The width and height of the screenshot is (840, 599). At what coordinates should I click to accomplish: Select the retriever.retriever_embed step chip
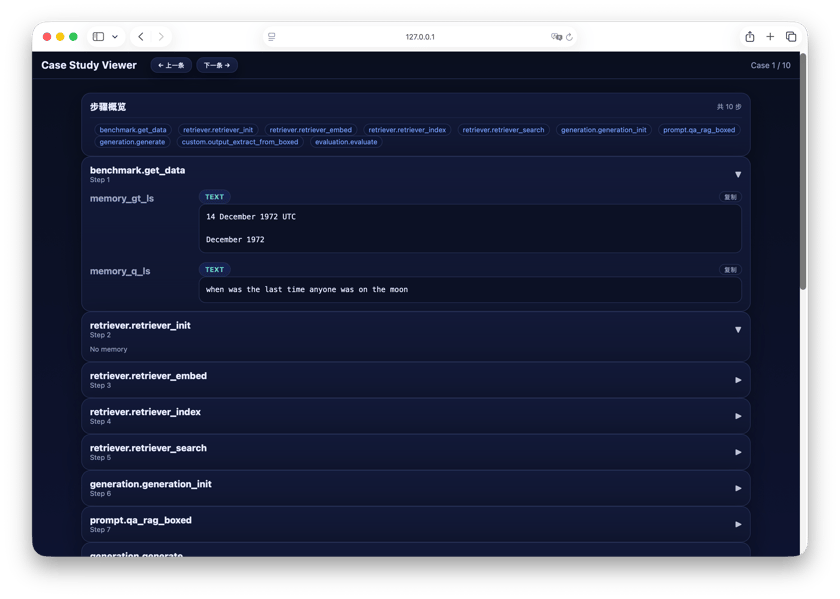point(311,130)
